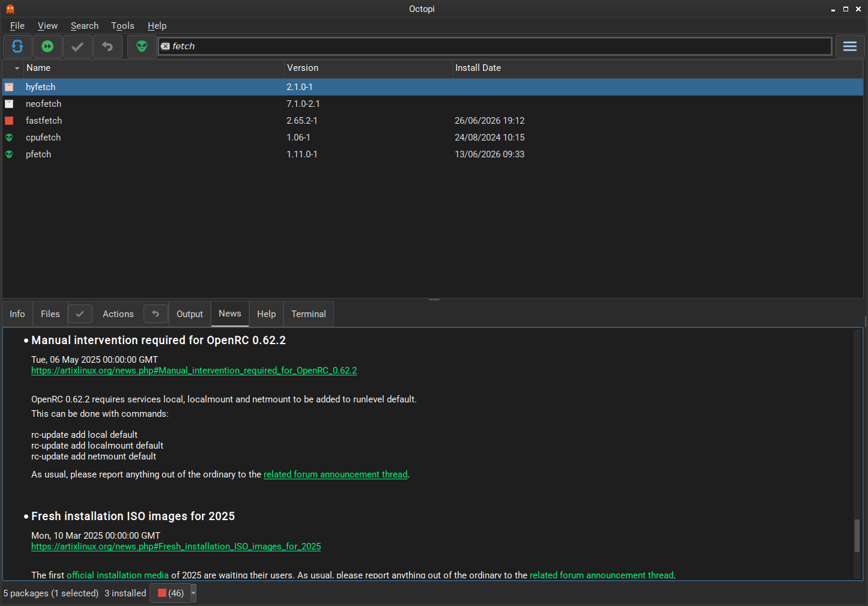The width and height of the screenshot is (868, 606).
Task: Click the sync database toolbar icon
Action: tap(17, 46)
